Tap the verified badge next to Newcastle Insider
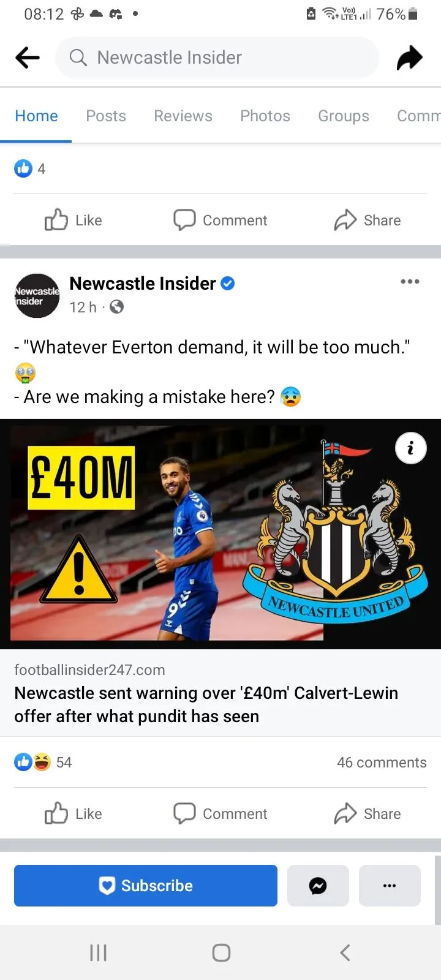This screenshot has width=441, height=980. click(x=228, y=284)
